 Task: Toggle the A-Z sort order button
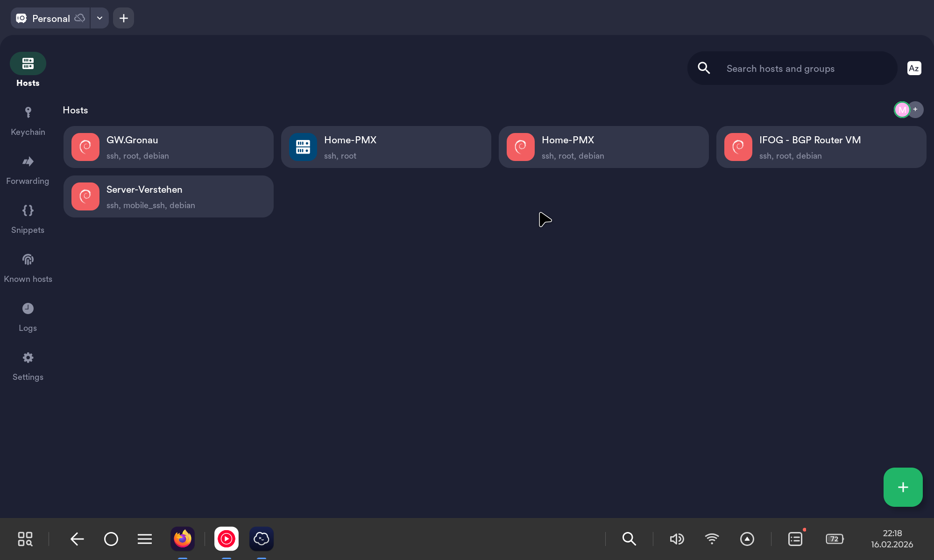(914, 69)
